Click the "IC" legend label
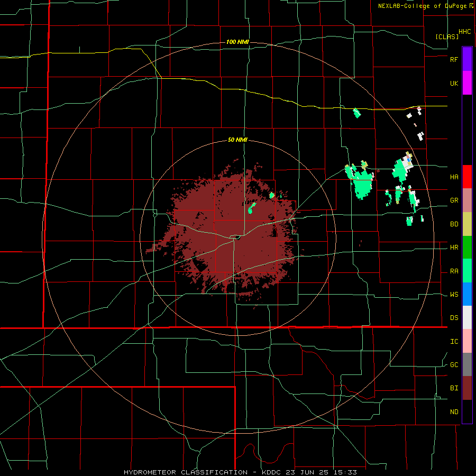476x476 pixels. [x=454, y=342]
